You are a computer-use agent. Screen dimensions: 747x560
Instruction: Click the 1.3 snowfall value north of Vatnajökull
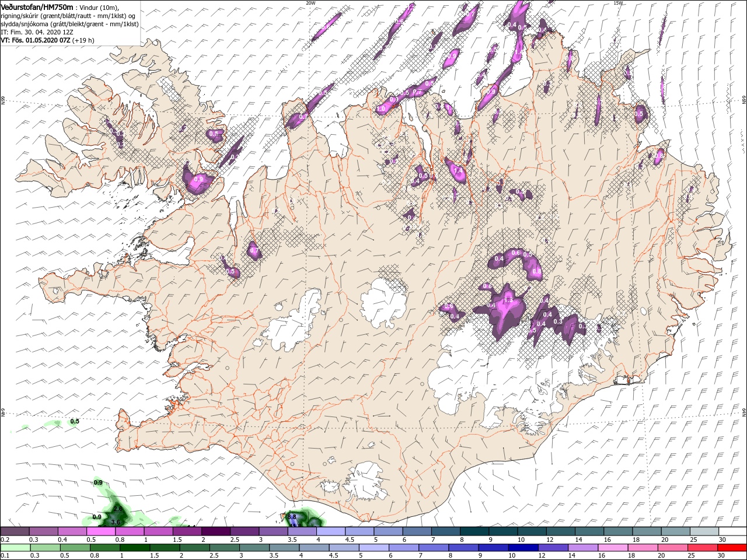point(508,300)
